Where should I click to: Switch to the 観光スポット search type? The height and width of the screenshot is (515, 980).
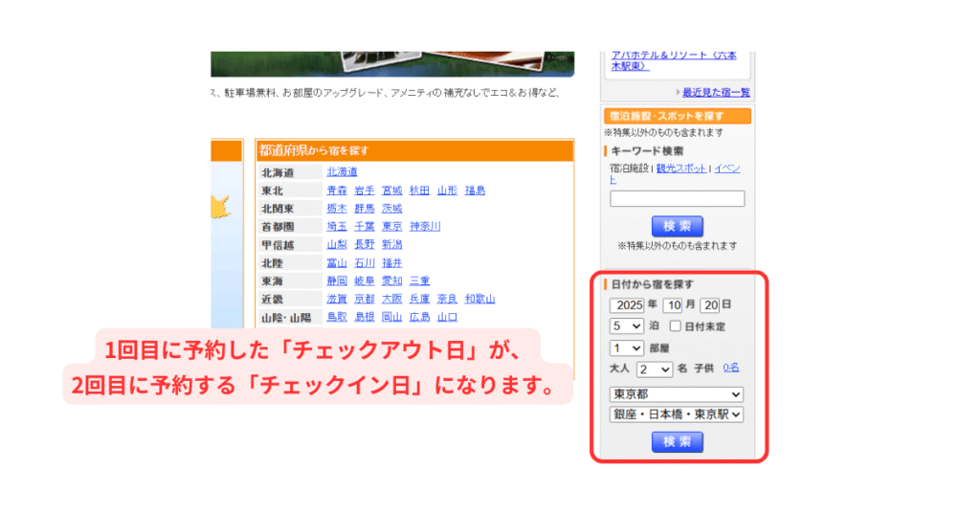(x=681, y=168)
